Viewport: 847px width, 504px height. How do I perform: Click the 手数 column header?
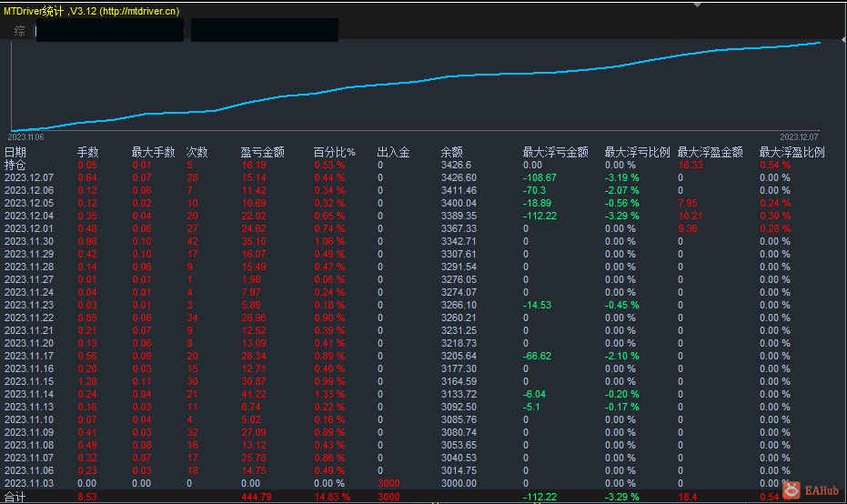click(x=87, y=152)
